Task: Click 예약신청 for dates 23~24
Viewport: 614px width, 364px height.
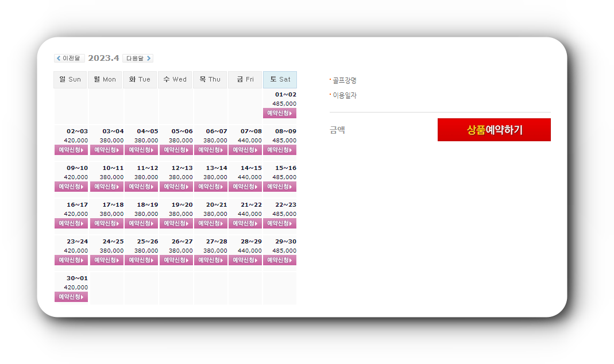Action: 71,260
